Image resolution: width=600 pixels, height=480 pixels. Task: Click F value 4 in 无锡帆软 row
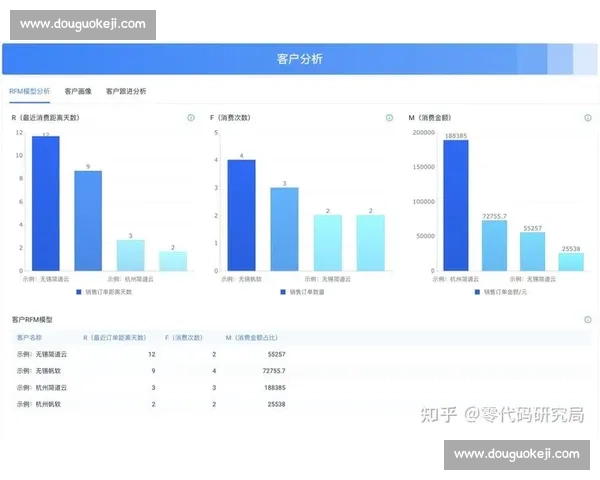click(x=214, y=371)
